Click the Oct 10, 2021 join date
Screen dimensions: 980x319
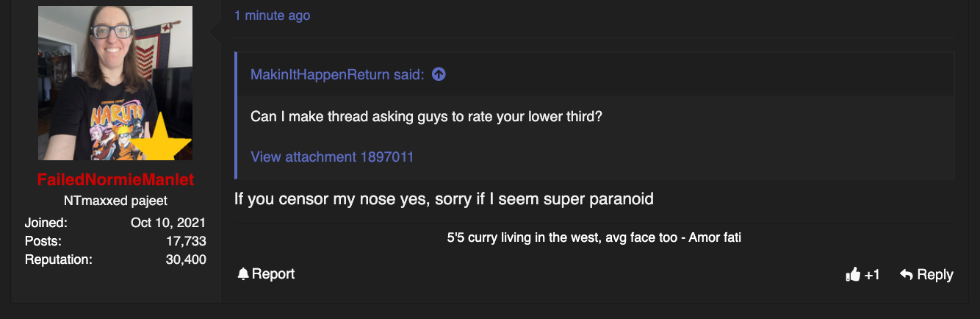click(168, 223)
